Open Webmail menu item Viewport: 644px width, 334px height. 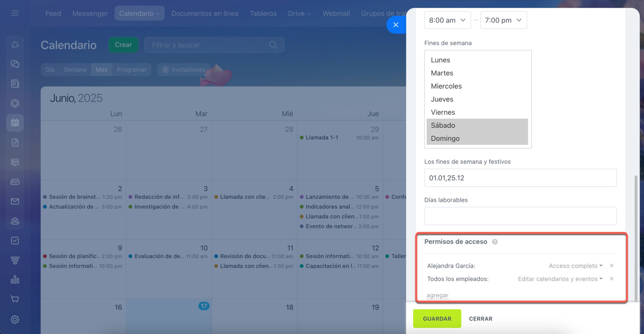[x=336, y=14]
